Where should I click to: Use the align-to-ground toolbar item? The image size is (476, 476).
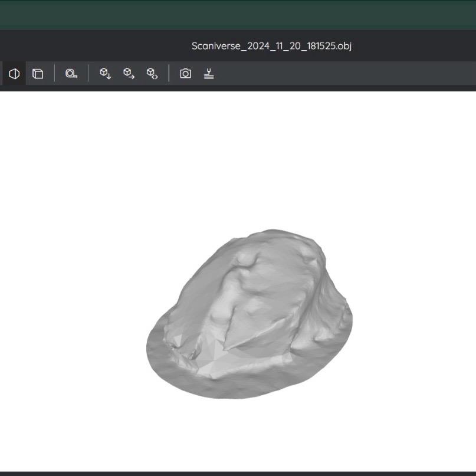click(x=209, y=73)
